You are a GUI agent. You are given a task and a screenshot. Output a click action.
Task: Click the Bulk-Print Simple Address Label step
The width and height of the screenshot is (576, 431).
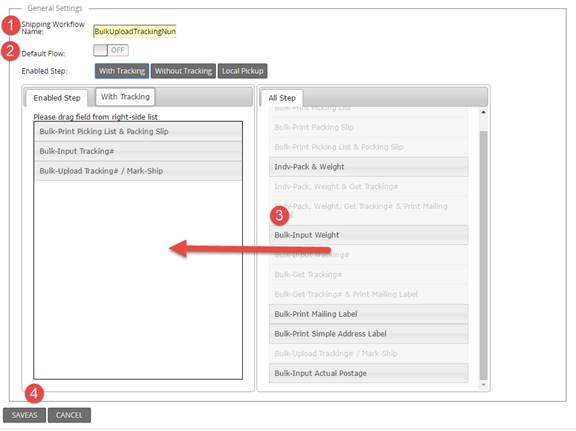coord(369,334)
